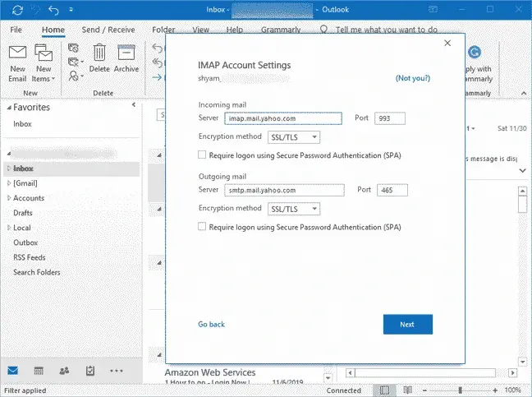Click Reading view icon in status bar
This screenshot has height=397, width=532.
click(x=408, y=390)
